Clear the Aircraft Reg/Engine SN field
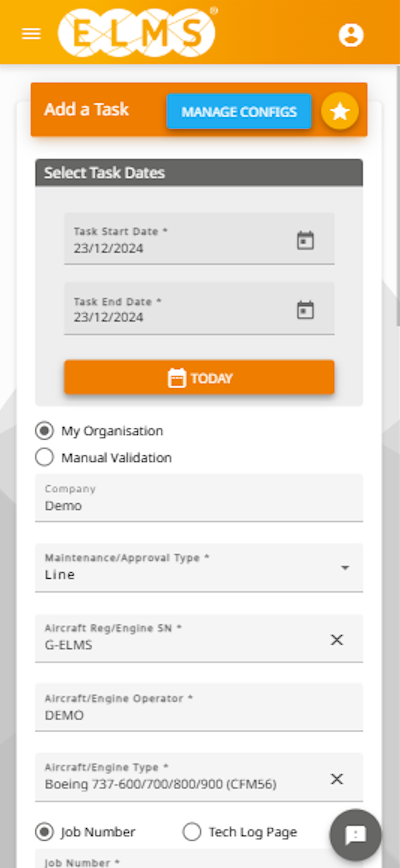Image resolution: width=400 pixels, height=868 pixels. click(x=337, y=639)
